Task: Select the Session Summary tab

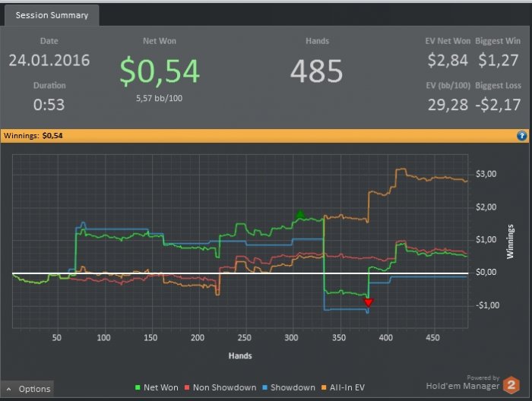Action: [x=52, y=15]
